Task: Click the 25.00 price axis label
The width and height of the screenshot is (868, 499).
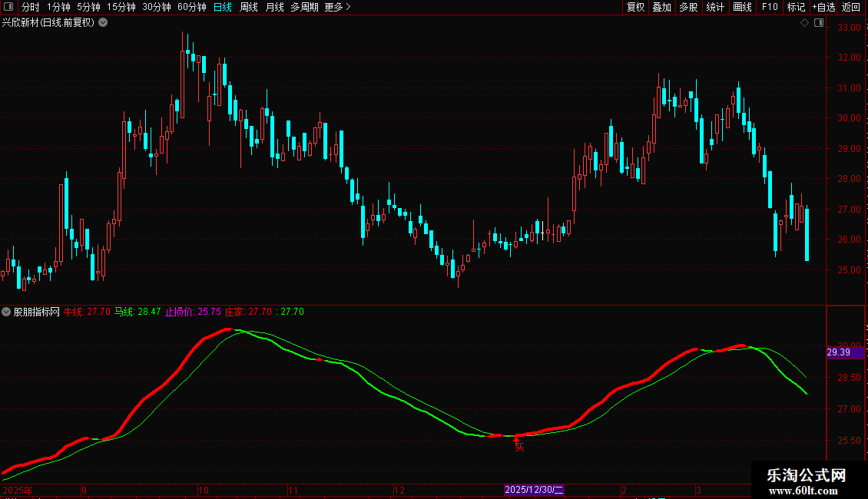Action: pos(849,270)
